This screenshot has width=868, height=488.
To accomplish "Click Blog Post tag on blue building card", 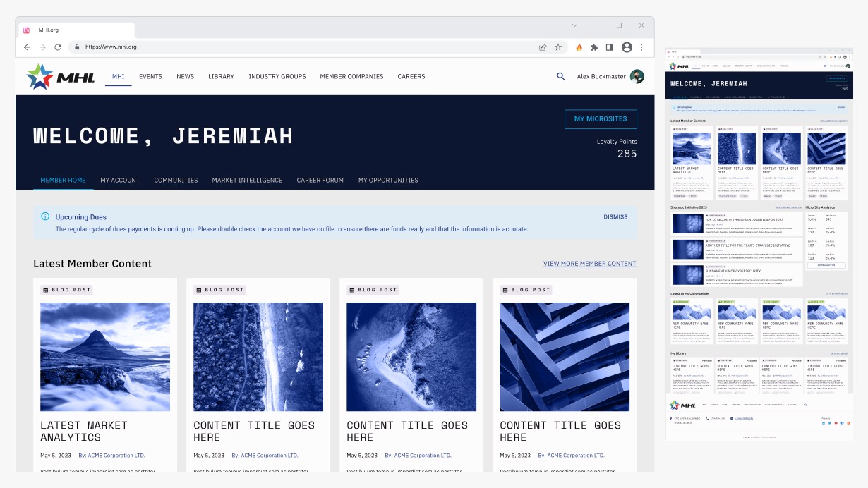I will pyautogui.click(x=526, y=290).
